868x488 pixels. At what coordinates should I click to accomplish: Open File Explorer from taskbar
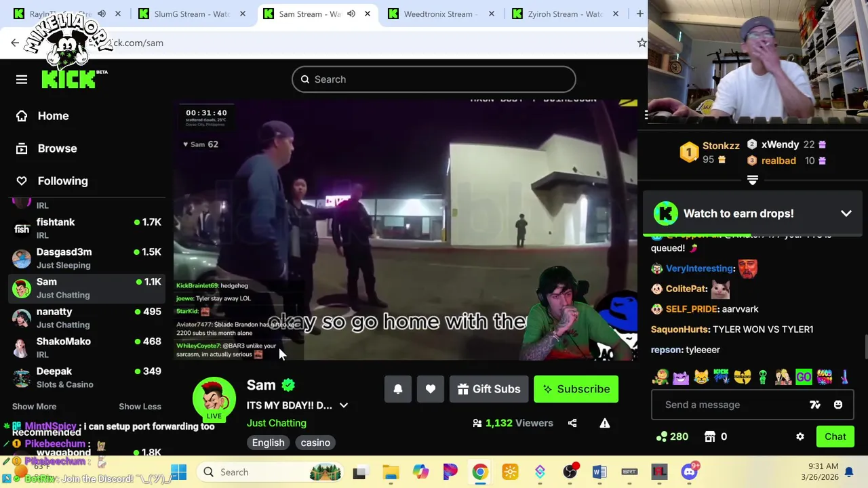(x=391, y=472)
